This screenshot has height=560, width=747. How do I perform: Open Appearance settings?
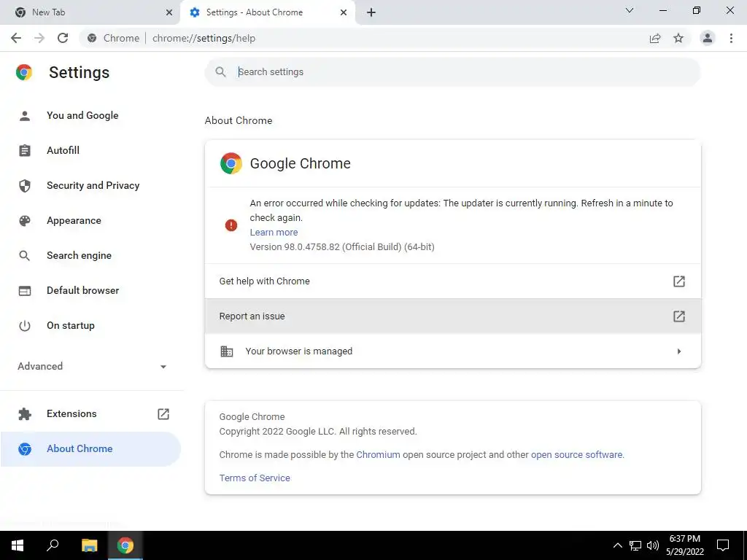point(91,220)
